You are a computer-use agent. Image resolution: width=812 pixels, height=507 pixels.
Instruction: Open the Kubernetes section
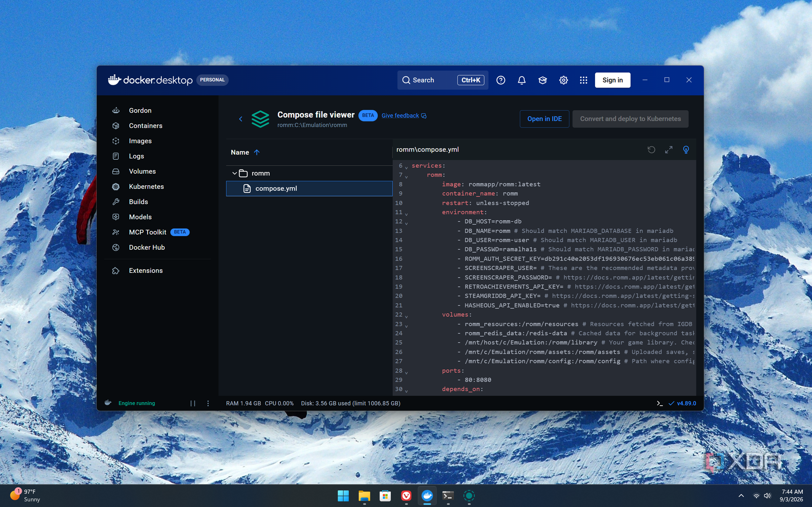pyautogui.click(x=146, y=187)
